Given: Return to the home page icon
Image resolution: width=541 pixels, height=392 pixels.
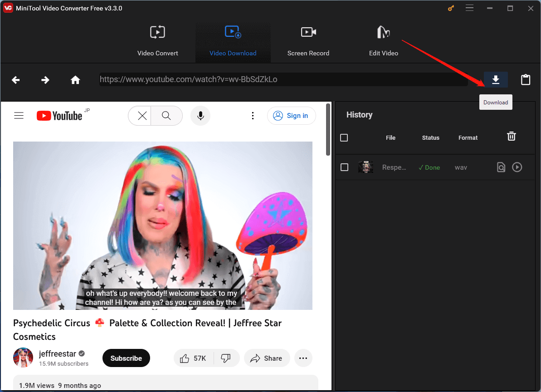Looking at the screenshot, I should (75, 80).
